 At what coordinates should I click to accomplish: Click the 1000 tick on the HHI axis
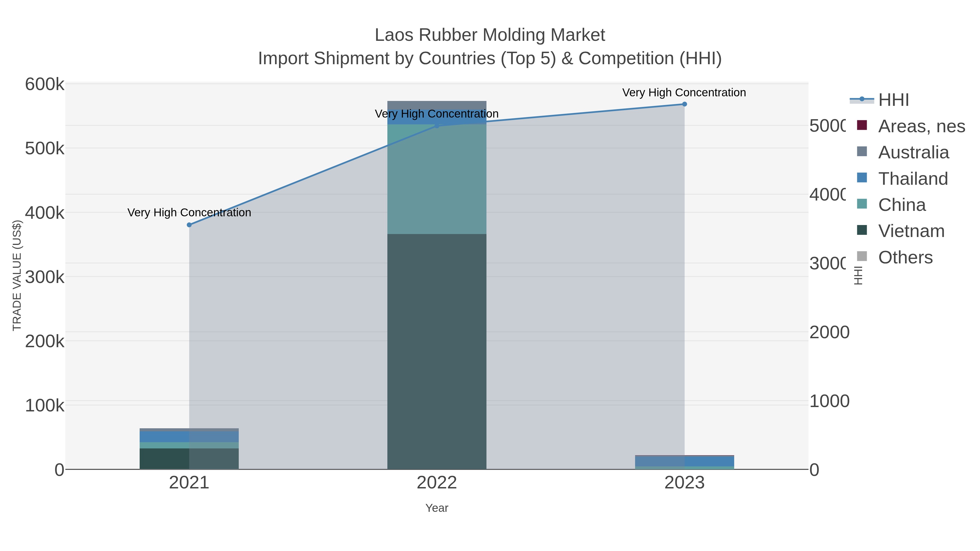click(x=829, y=401)
